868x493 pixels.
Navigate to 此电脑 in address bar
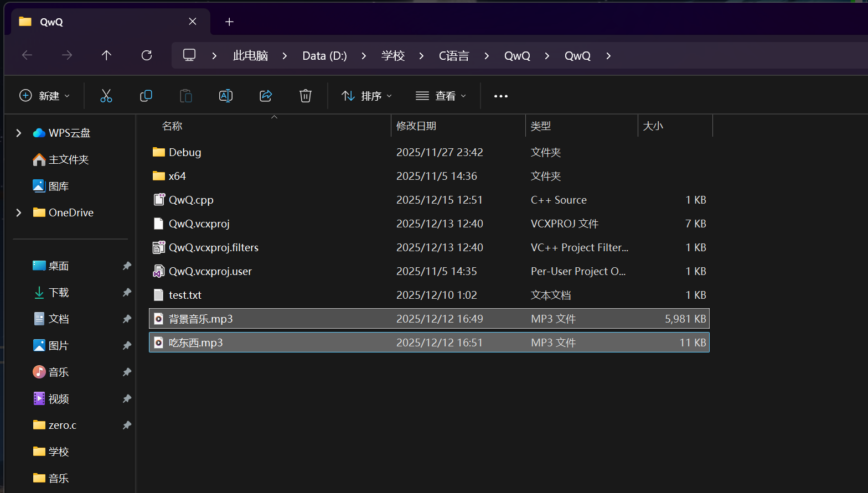coord(251,56)
